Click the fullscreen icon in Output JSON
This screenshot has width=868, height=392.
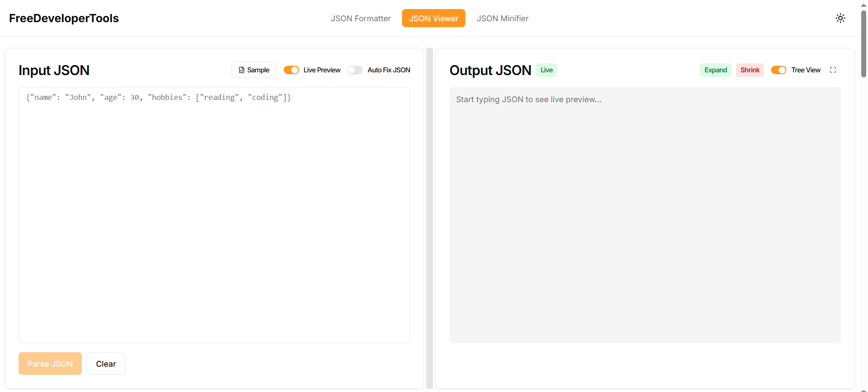click(833, 70)
